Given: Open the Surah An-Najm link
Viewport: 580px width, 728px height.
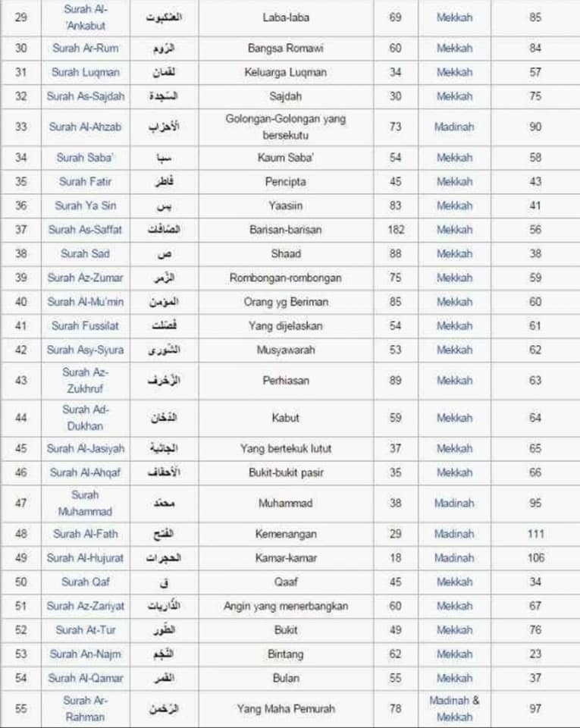Looking at the screenshot, I should [x=86, y=654].
